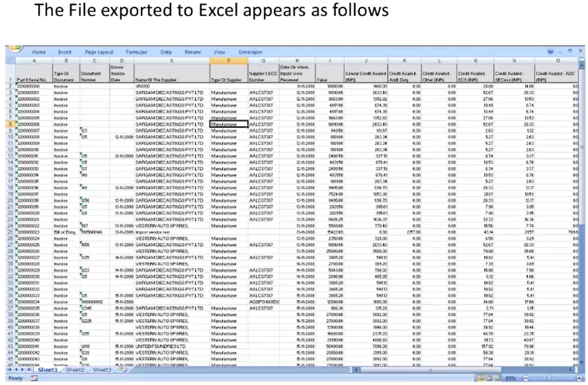This screenshot has width=588, height=385.
Task: Open the Formulas ribbon tab
Action: (136, 52)
